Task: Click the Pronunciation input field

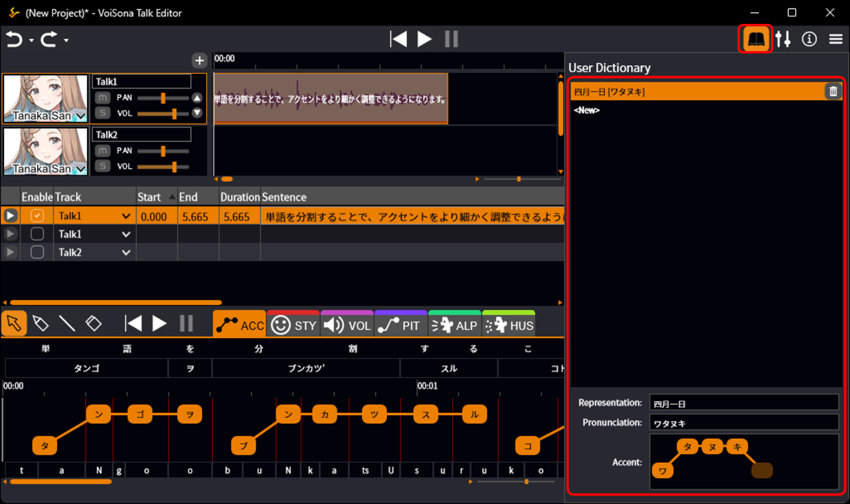Action: pos(744,423)
